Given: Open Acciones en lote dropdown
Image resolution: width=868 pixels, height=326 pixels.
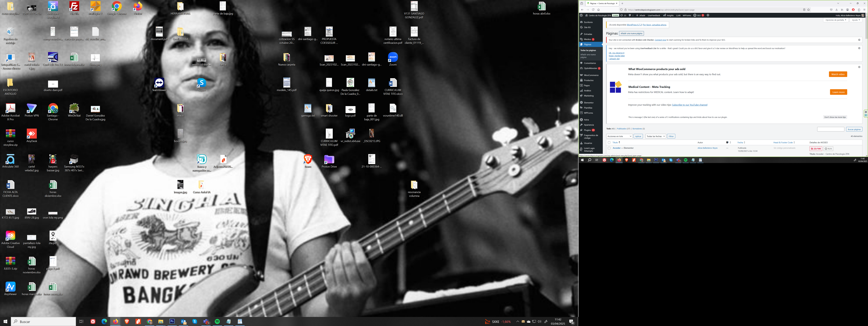Looking at the screenshot, I should coord(619,136).
